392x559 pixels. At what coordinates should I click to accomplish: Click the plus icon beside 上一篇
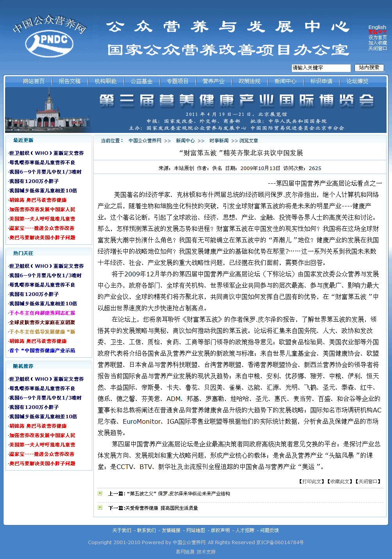tap(100, 493)
